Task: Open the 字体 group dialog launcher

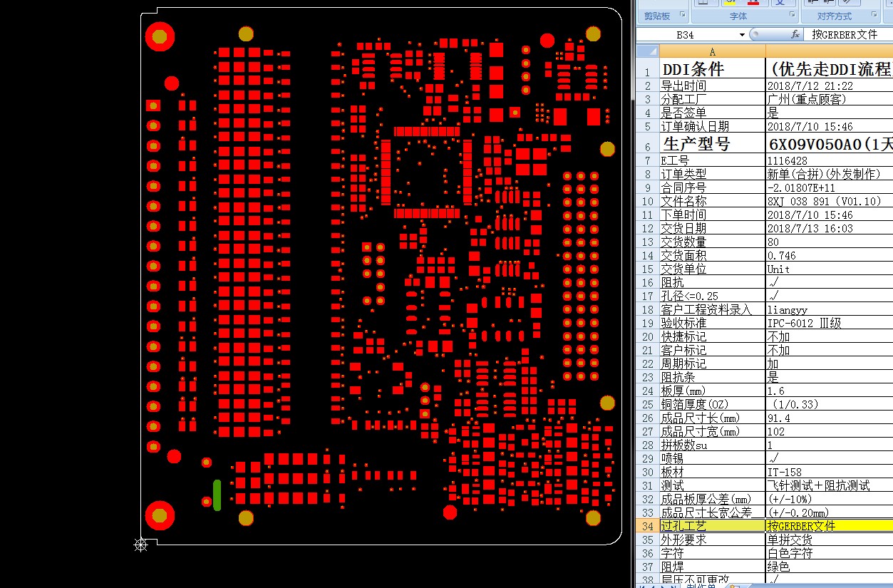Action: point(792,15)
